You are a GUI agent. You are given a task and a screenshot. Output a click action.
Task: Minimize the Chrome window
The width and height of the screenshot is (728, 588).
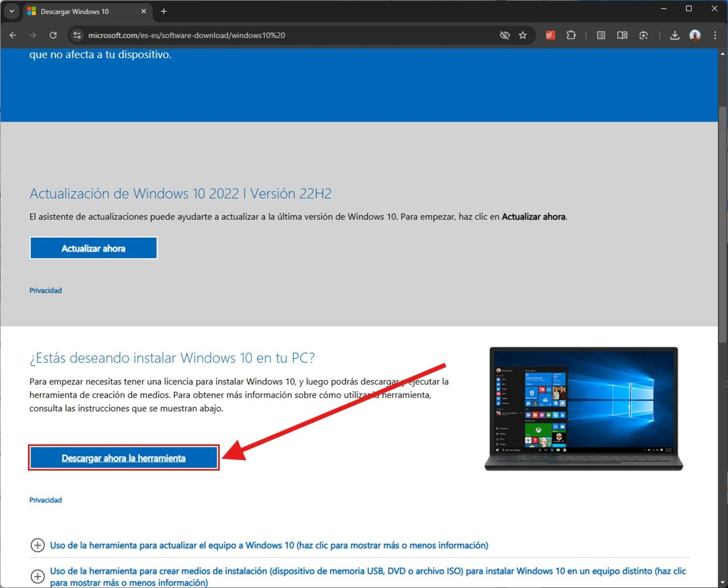[x=664, y=9]
